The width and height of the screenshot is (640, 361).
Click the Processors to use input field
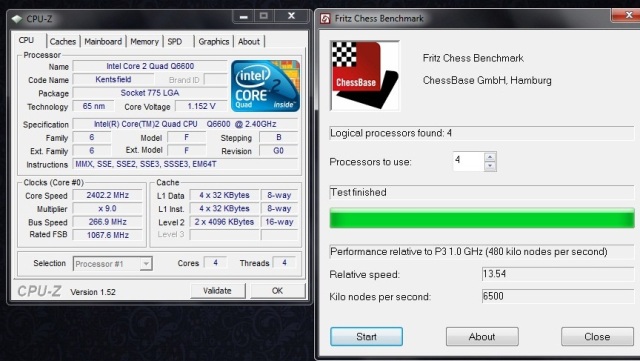[469, 161]
